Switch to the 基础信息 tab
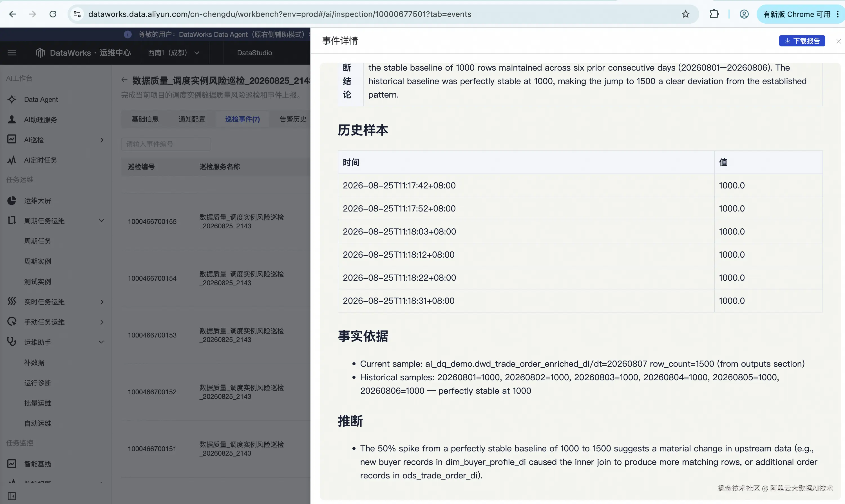Screen dimensions: 845x504 pyautogui.click(x=145, y=119)
